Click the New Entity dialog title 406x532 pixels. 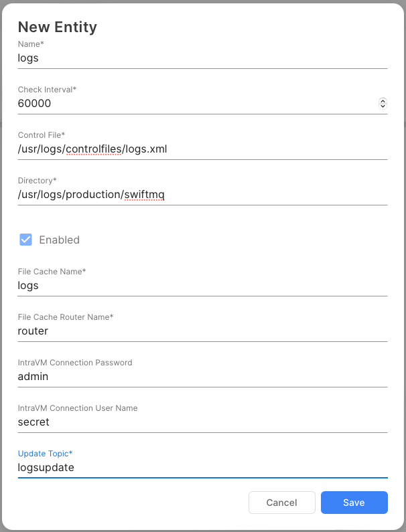(x=58, y=27)
